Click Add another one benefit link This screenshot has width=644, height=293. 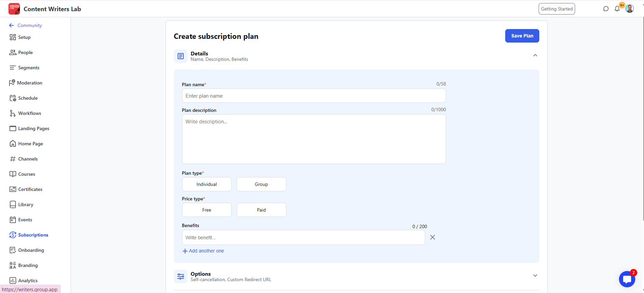click(x=203, y=251)
